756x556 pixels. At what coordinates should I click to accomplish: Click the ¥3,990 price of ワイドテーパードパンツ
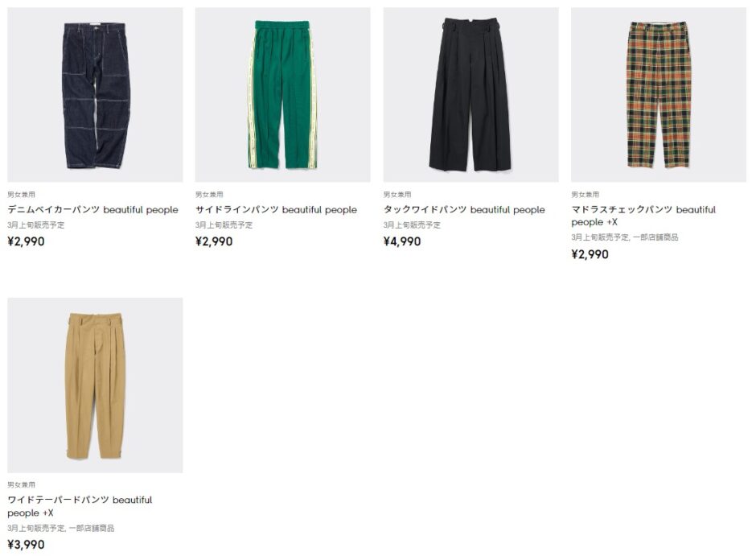click(x=26, y=545)
